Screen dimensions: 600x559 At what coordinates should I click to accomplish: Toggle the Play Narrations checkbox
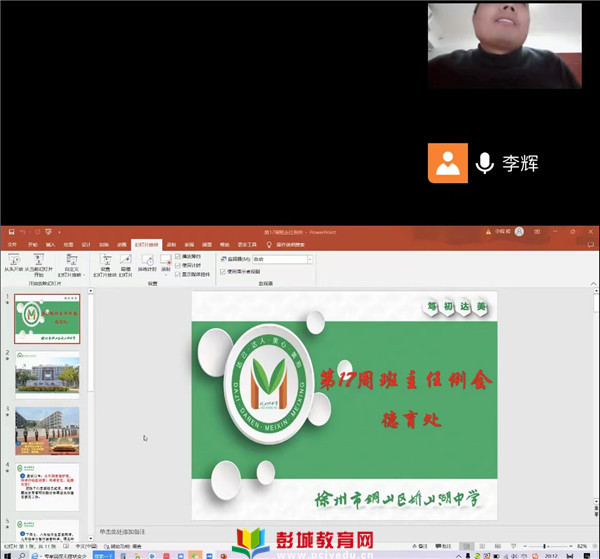tap(178, 256)
